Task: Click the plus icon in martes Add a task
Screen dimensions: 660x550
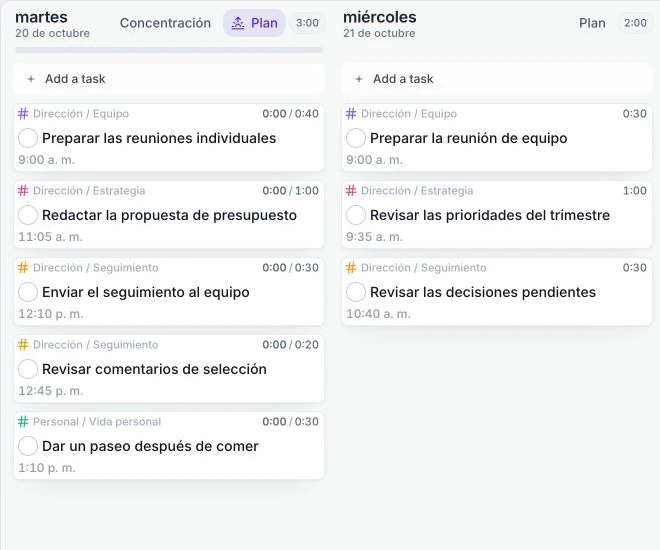Action: 31,79
